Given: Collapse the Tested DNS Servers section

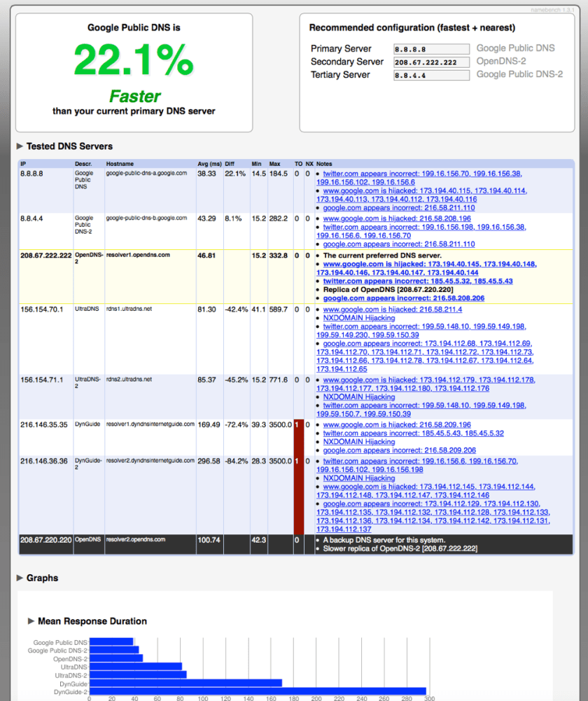Looking at the screenshot, I should point(20,146).
